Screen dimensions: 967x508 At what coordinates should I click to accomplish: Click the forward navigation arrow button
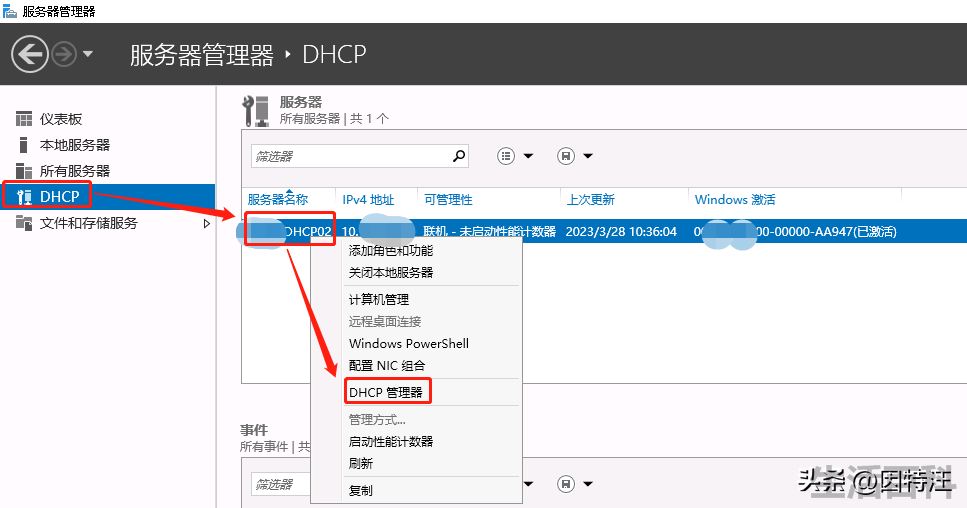pos(64,54)
